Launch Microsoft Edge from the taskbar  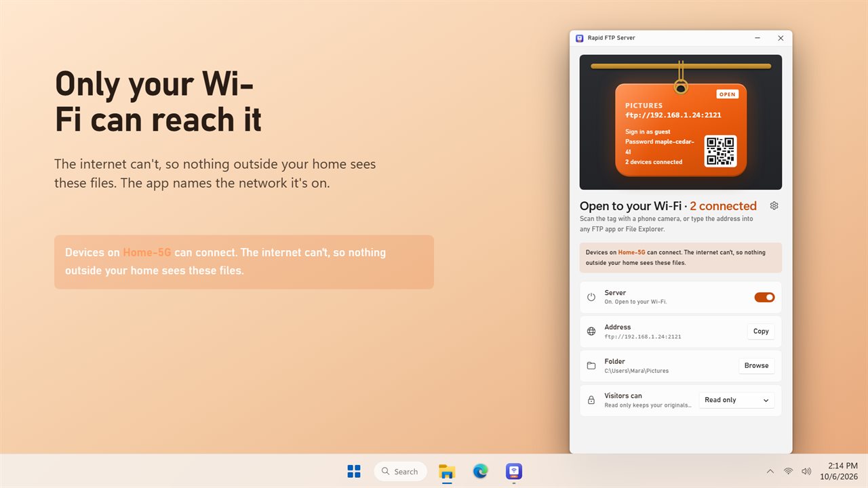coord(480,471)
